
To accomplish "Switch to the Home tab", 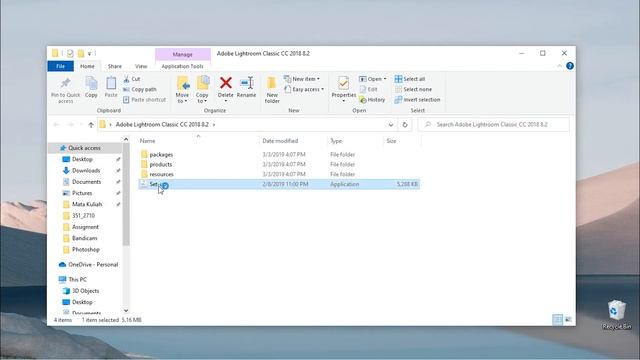I will click(87, 66).
